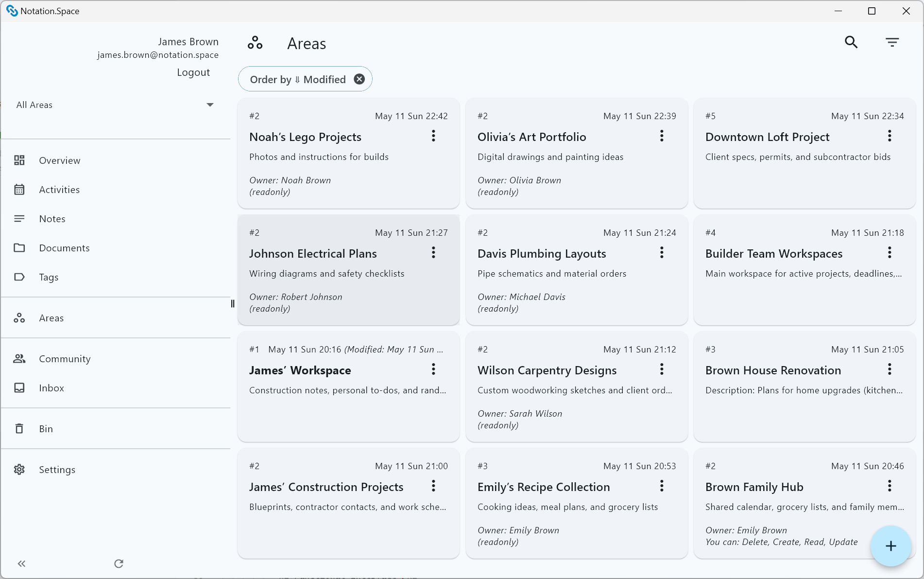Go to Overview in sidebar
The image size is (924, 579).
coord(59,160)
